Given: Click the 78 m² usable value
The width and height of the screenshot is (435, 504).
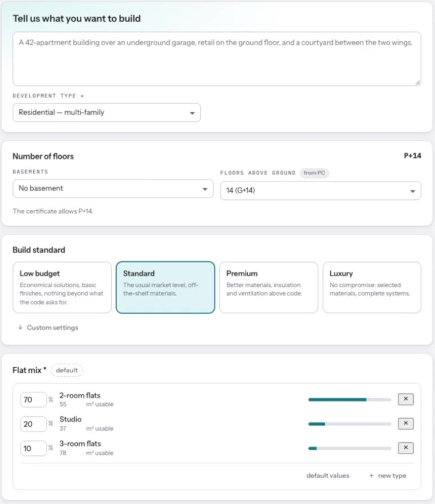Looking at the screenshot, I should [x=63, y=453].
